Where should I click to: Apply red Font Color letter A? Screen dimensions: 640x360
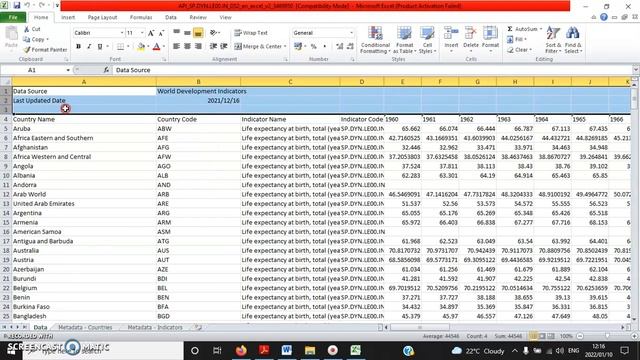(x=156, y=47)
